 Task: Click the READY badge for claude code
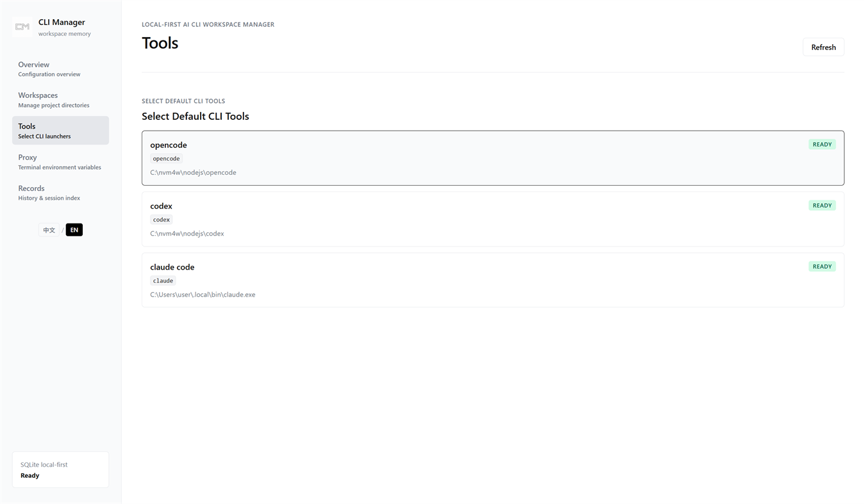pos(822,266)
